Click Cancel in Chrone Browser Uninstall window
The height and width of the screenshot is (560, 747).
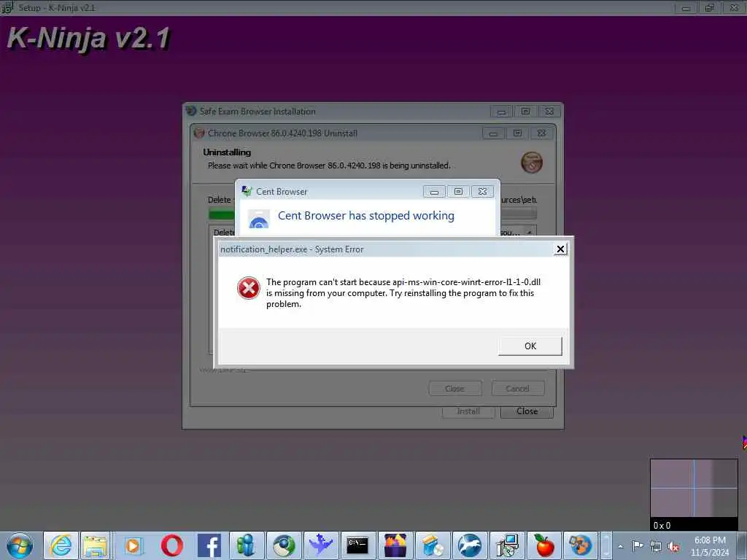(x=518, y=389)
